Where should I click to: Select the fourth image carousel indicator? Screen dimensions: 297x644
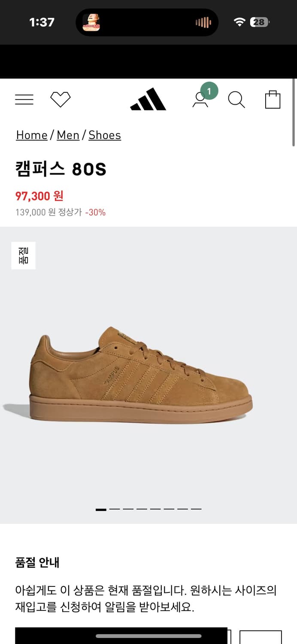pyautogui.click(x=142, y=509)
